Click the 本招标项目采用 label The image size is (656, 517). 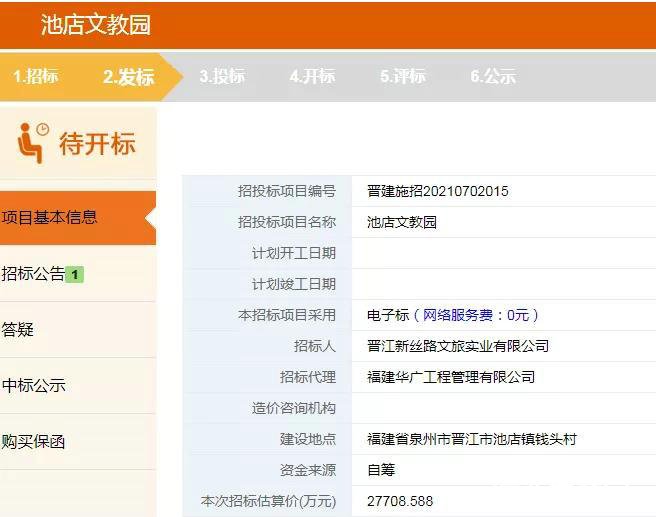pos(287,315)
